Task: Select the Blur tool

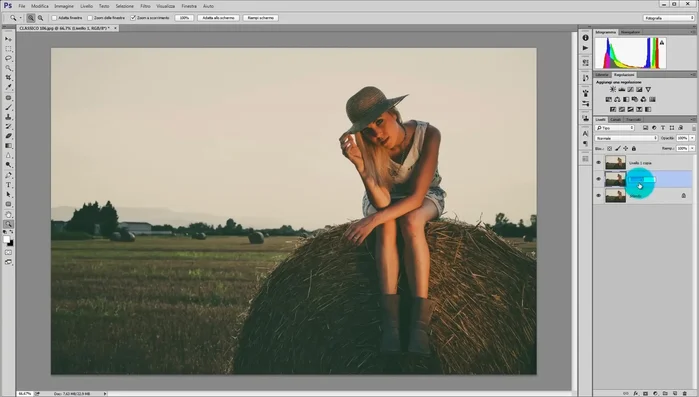Action: tap(8, 156)
